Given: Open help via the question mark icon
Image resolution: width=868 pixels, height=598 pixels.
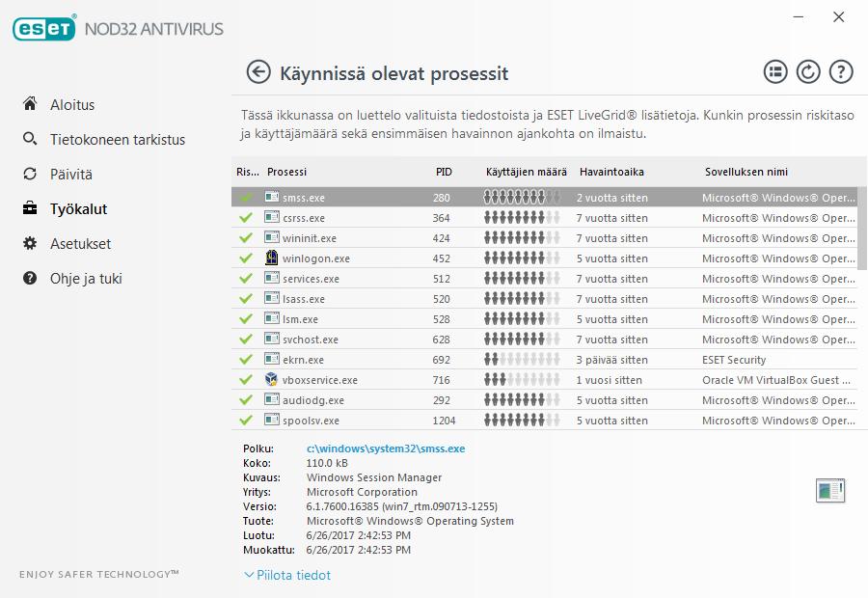Looking at the screenshot, I should (841, 72).
